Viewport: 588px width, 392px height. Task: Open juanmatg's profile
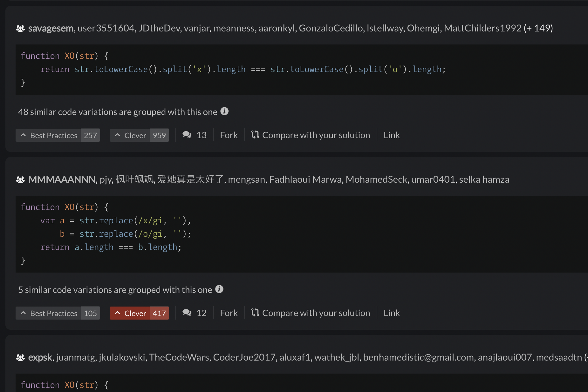(x=76, y=357)
